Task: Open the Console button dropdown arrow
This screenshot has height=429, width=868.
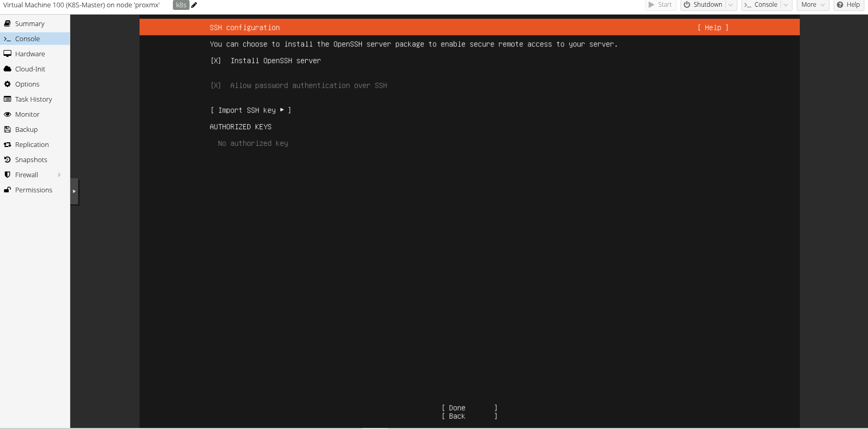Action: (x=786, y=5)
